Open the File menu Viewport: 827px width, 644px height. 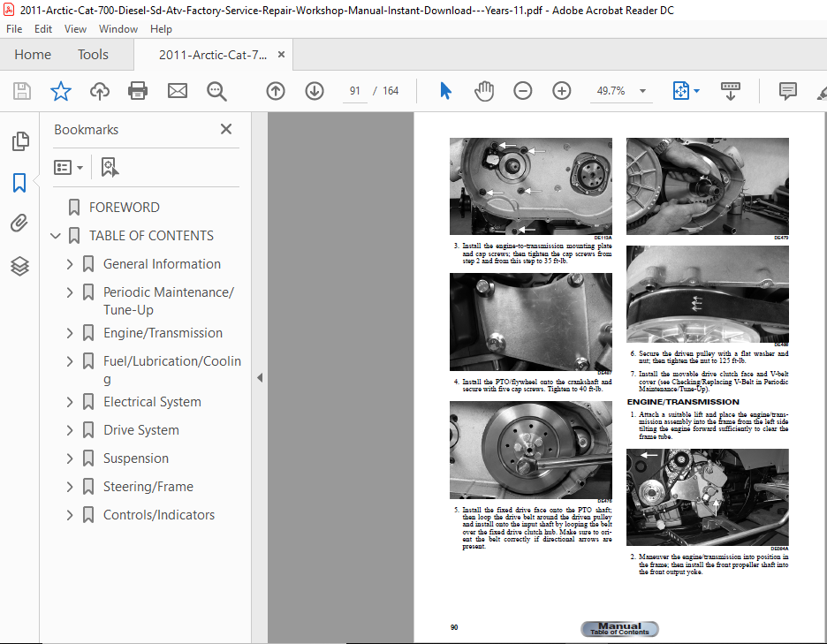click(x=14, y=29)
